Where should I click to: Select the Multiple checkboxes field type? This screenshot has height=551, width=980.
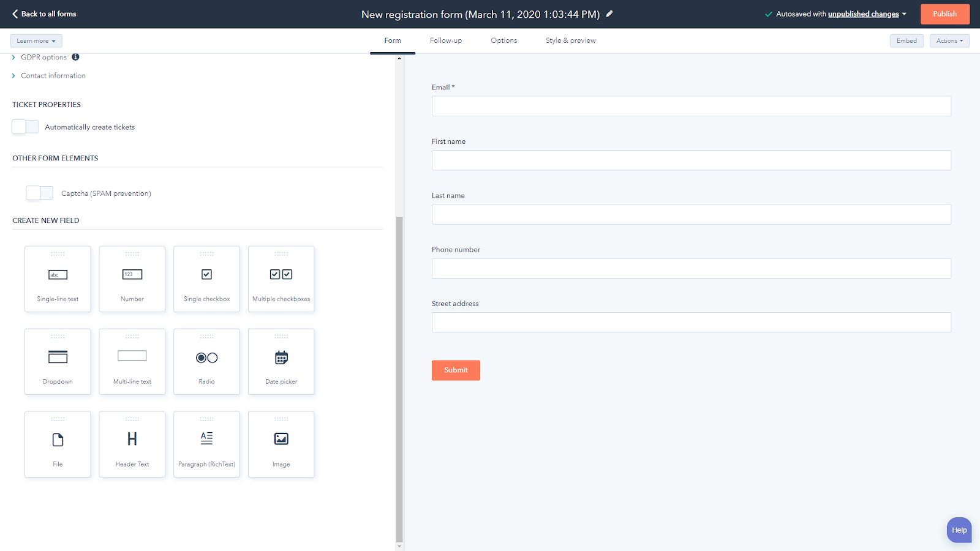click(281, 279)
